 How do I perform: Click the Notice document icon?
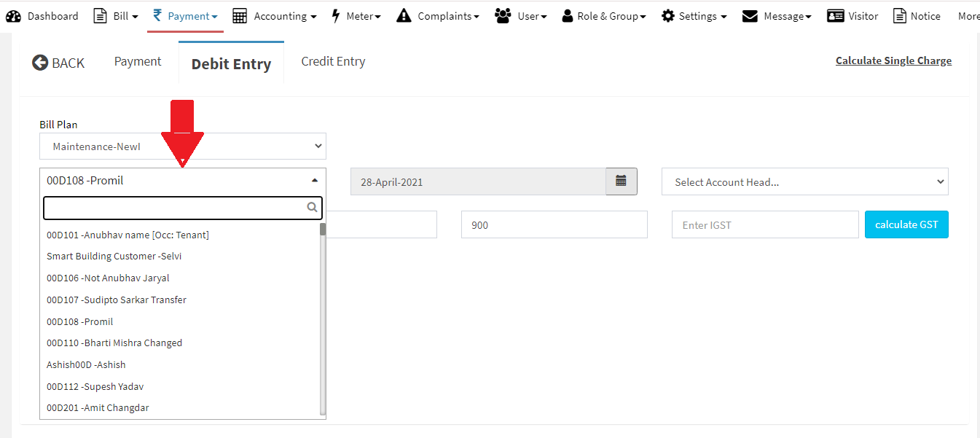coord(900,16)
